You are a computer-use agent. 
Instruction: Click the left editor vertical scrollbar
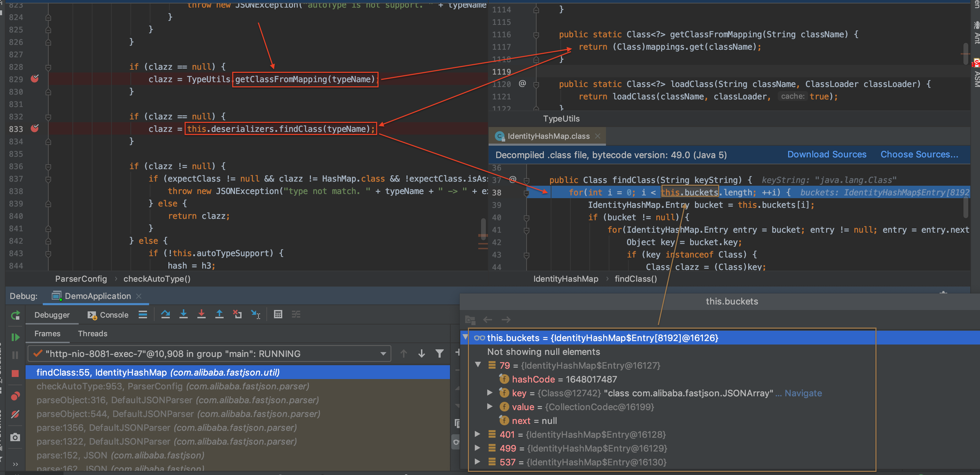coord(483,229)
